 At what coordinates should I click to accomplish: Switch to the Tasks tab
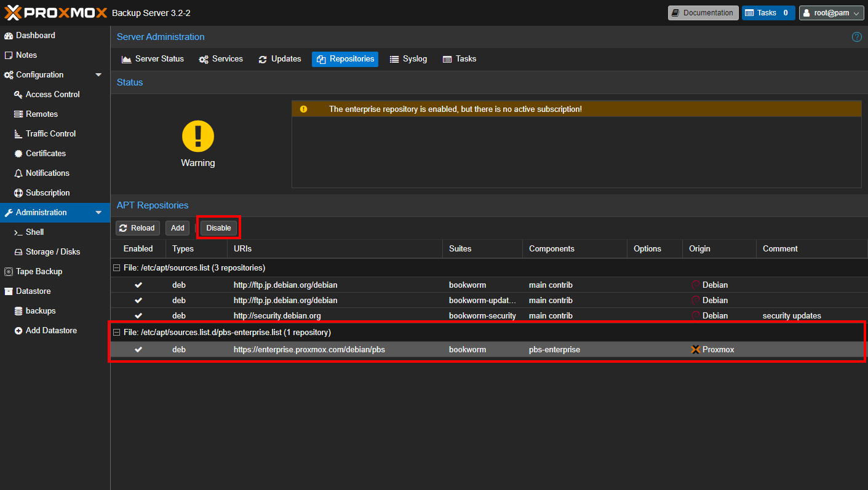(460, 59)
